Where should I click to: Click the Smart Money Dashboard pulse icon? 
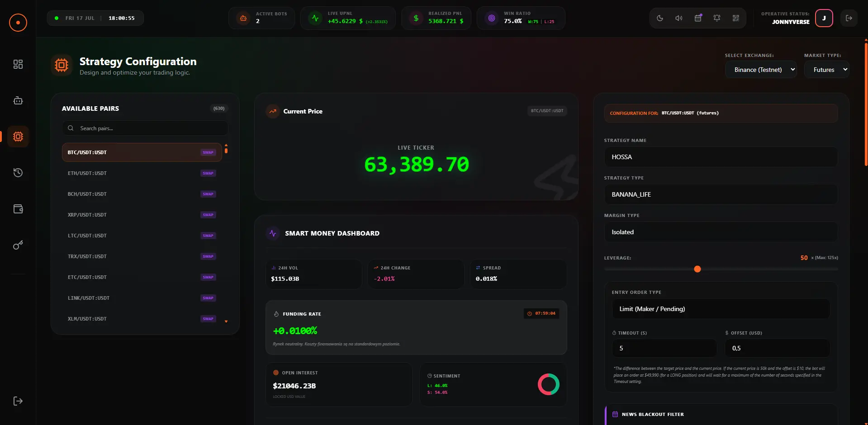(273, 233)
